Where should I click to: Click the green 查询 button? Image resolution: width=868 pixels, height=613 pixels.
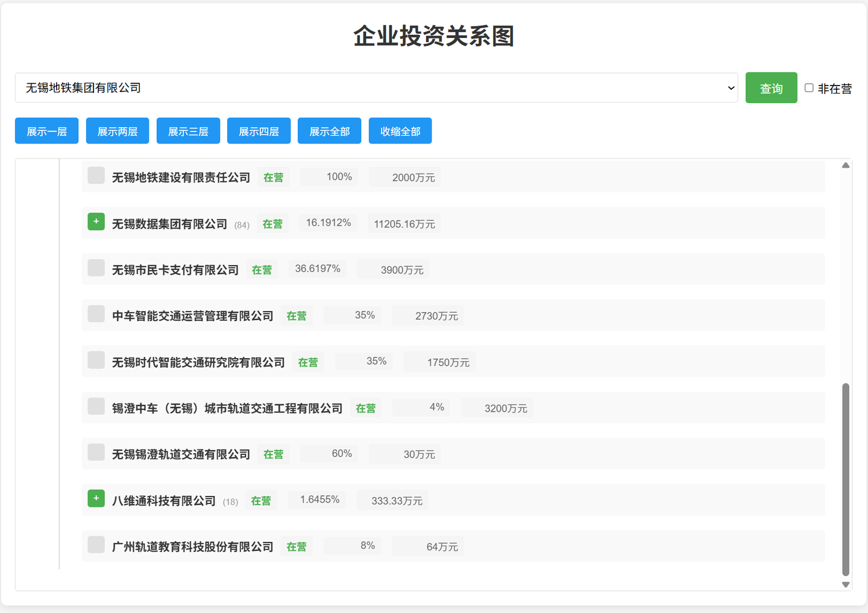[x=771, y=88]
